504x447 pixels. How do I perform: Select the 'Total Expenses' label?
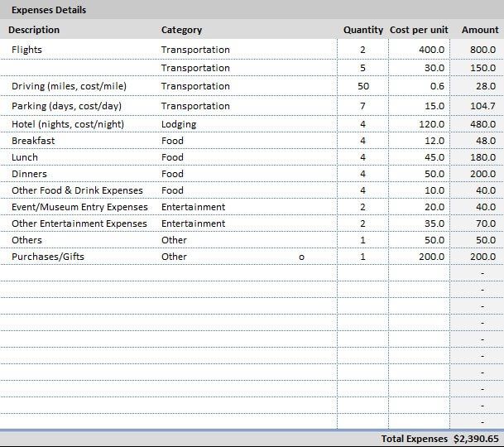coord(414,439)
